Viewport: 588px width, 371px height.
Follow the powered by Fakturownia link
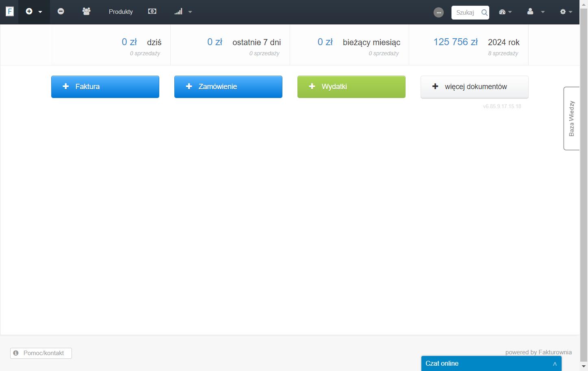[x=538, y=352]
